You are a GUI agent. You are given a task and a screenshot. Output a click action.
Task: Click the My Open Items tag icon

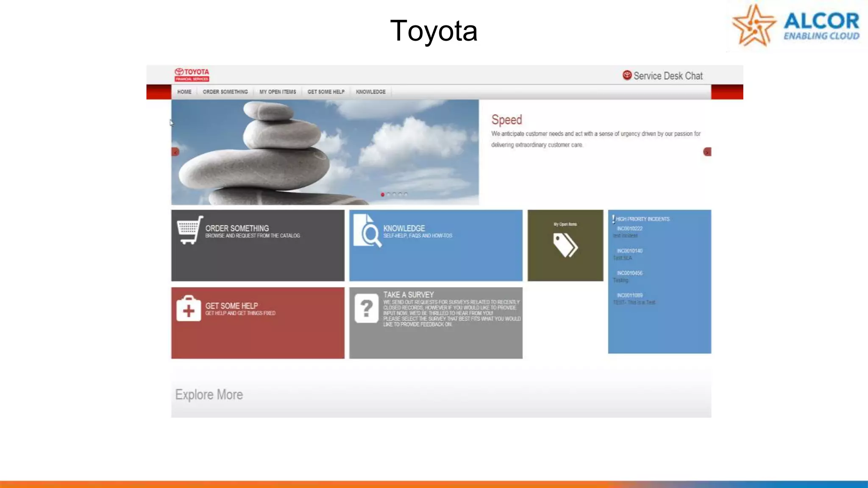coord(565,245)
